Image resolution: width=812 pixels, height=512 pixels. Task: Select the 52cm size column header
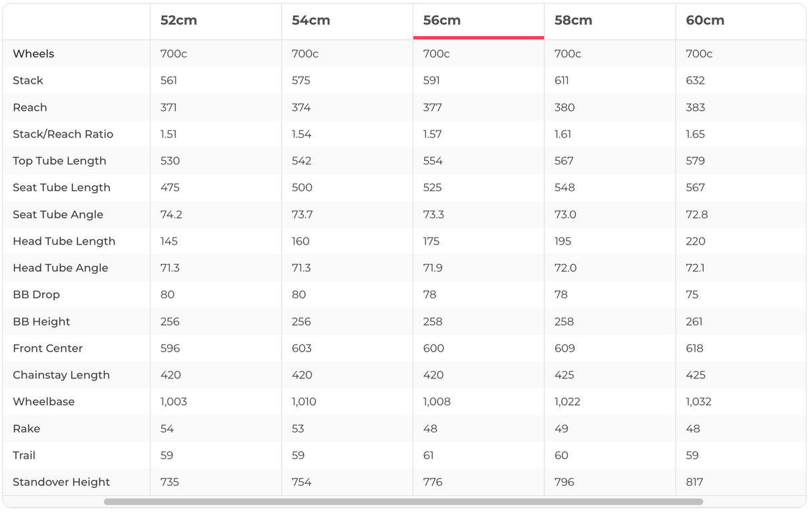[x=179, y=21]
